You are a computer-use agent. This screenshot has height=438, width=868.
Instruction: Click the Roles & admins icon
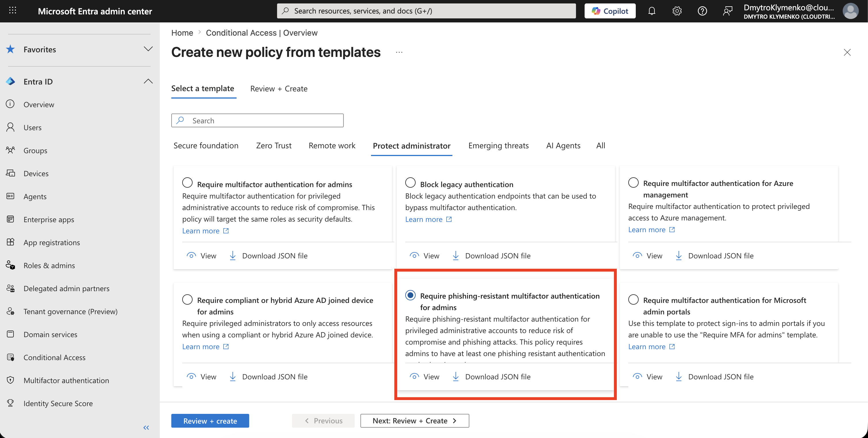tap(10, 265)
